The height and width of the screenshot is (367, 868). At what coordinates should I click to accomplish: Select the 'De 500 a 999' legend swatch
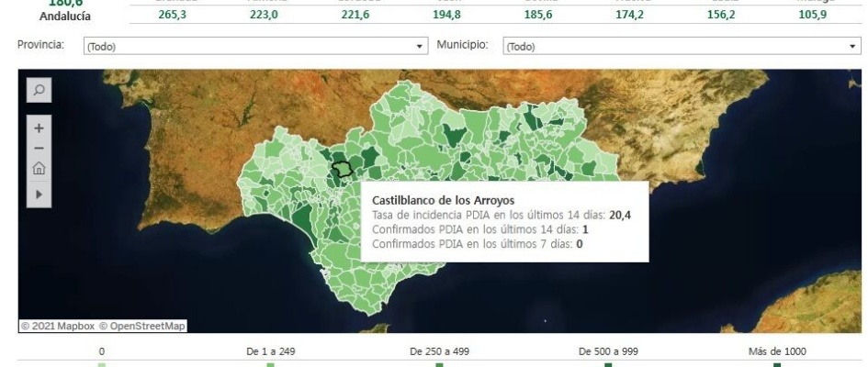click(607, 364)
